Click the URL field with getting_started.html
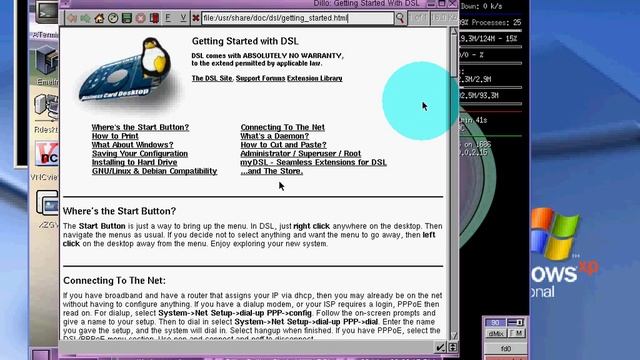 (298, 18)
